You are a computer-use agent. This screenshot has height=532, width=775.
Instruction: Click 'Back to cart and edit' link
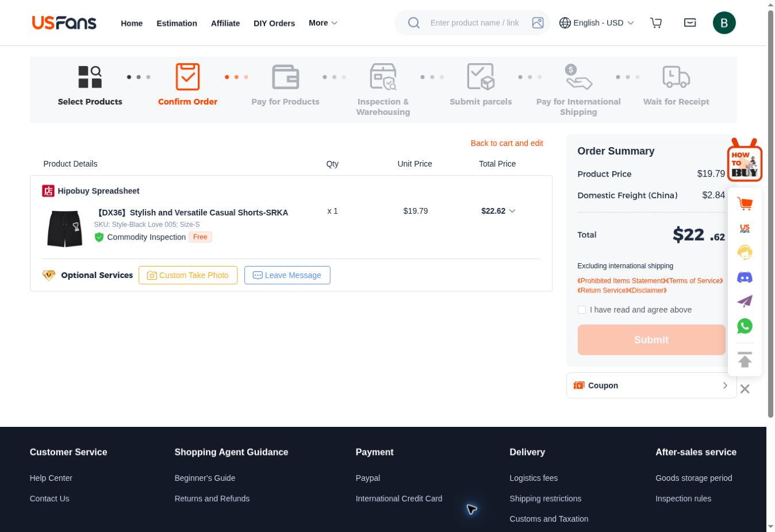coord(507,143)
